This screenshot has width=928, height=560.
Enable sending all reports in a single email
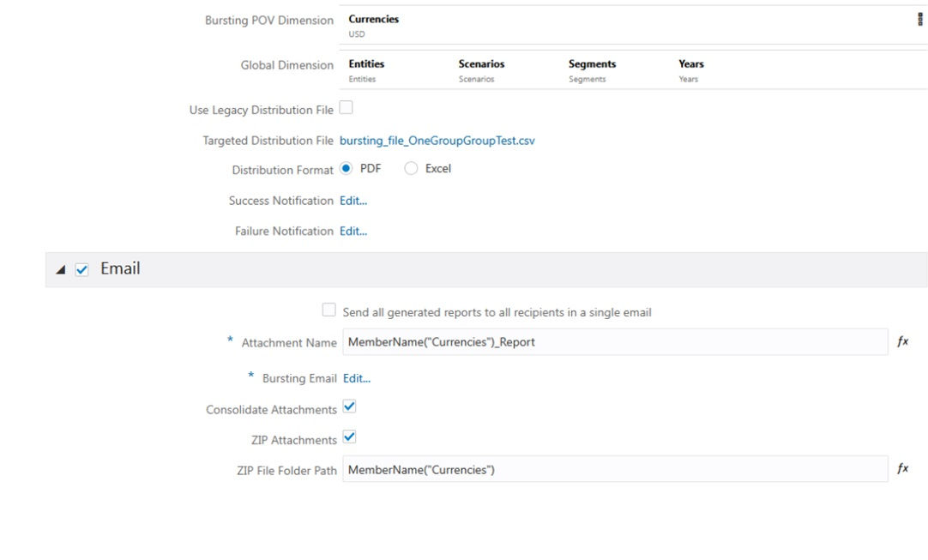tap(328, 309)
